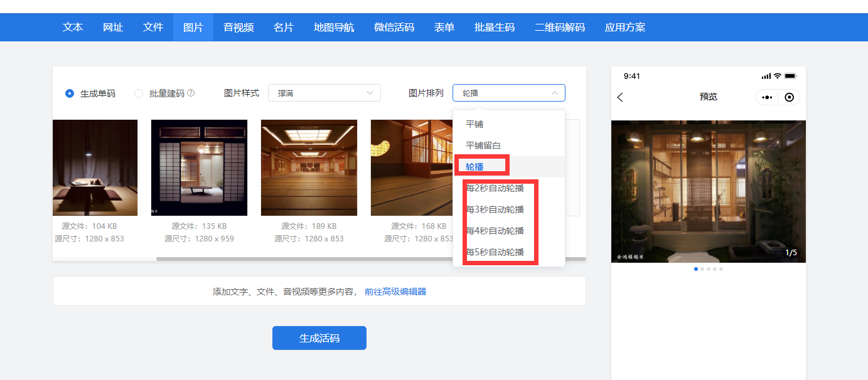This screenshot has height=380, width=868.
Task: Choose 平铺 from the arrangement list
Action: (x=509, y=124)
